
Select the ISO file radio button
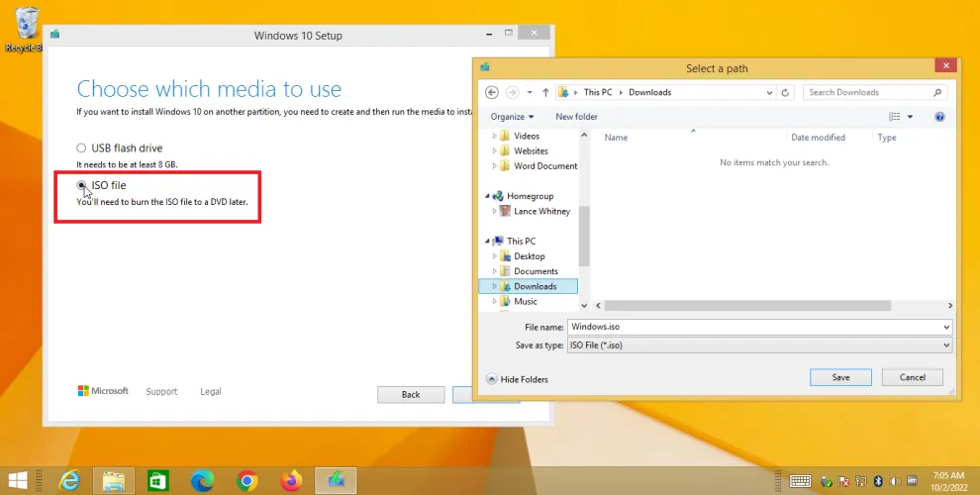[82, 185]
